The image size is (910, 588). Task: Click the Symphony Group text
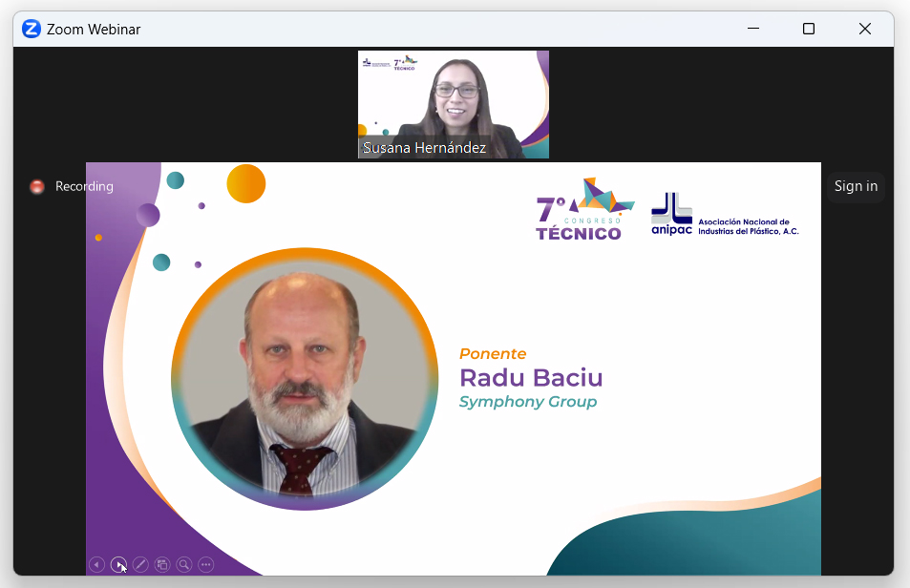pyautogui.click(x=527, y=401)
